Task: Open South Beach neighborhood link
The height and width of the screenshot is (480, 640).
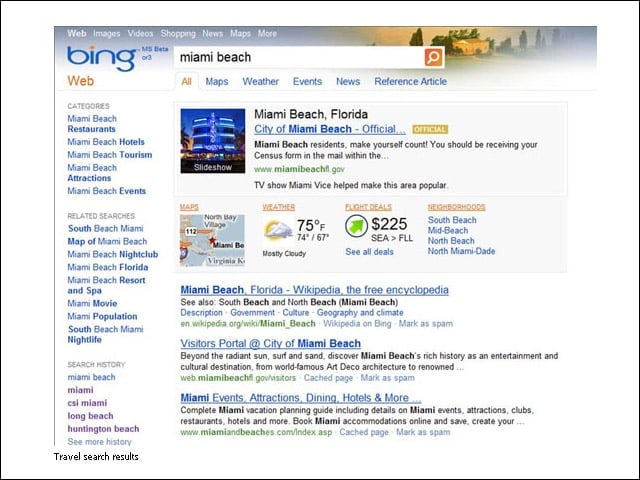Action: point(452,220)
